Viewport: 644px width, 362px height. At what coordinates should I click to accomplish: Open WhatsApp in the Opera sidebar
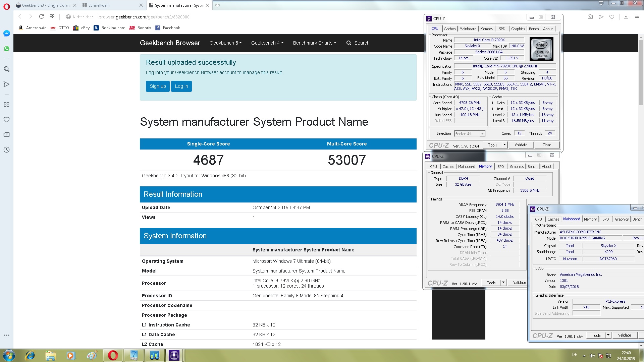6,49
